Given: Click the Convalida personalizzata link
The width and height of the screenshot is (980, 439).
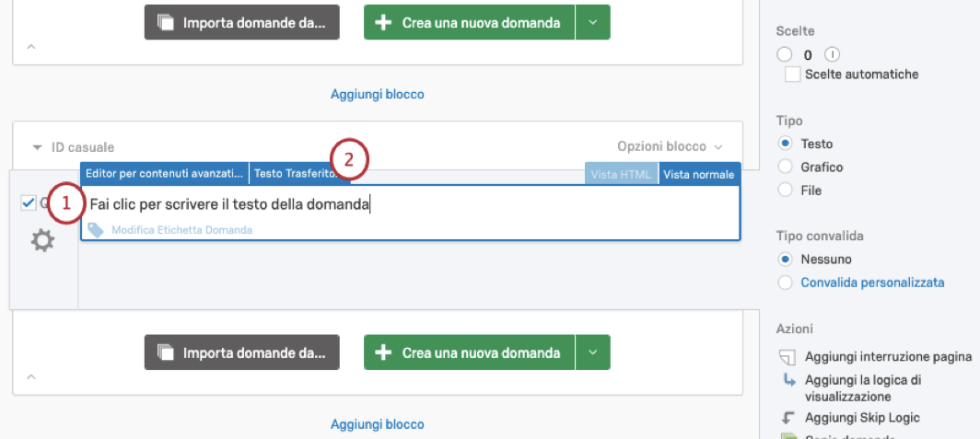Looking at the screenshot, I should coord(872,283).
